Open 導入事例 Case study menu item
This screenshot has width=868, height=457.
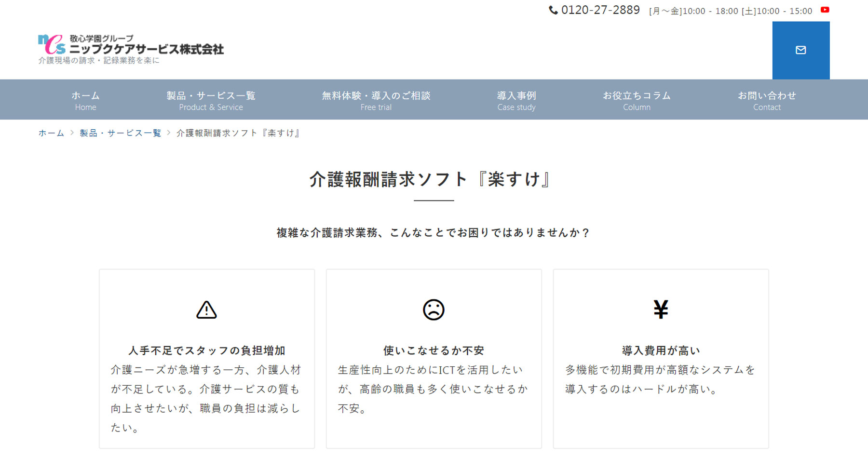pyautogui.click(x=516, y=100)
